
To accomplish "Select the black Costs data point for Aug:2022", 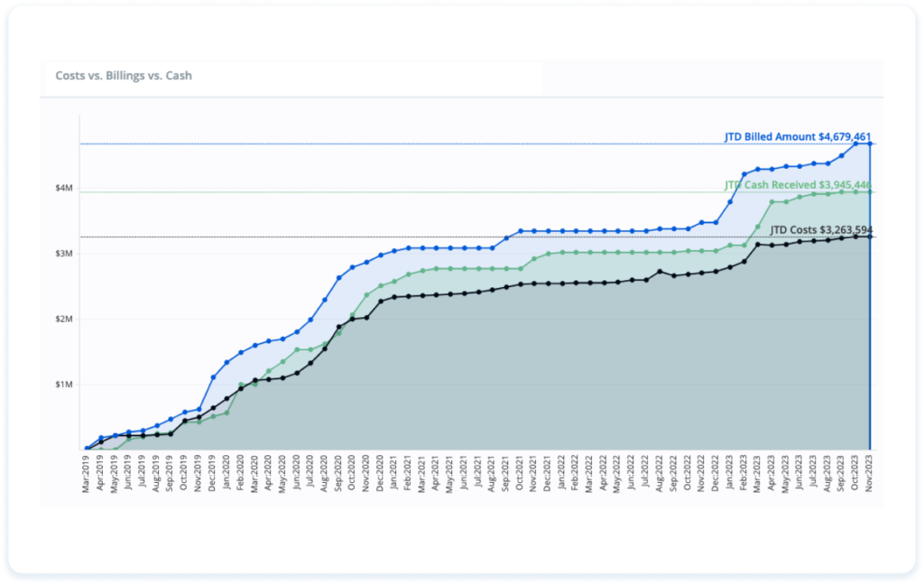I will pyautogui.click(x=660, y=272).
